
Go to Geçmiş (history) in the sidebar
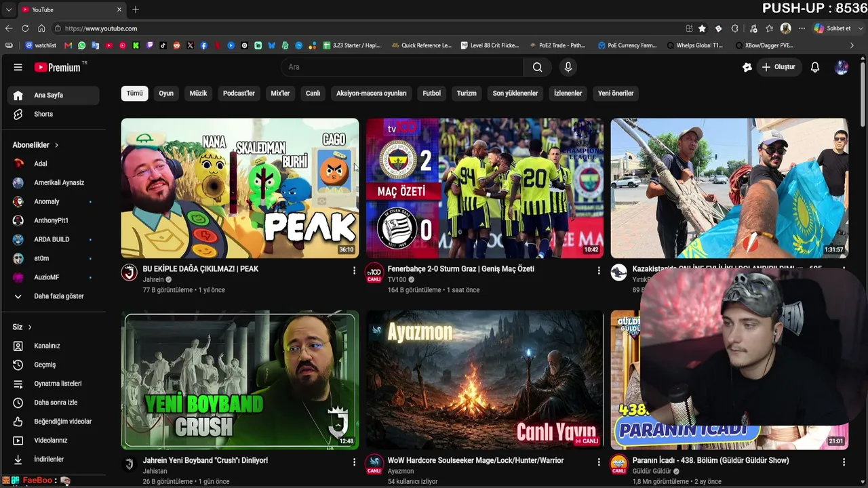click(x=54, y=365)
